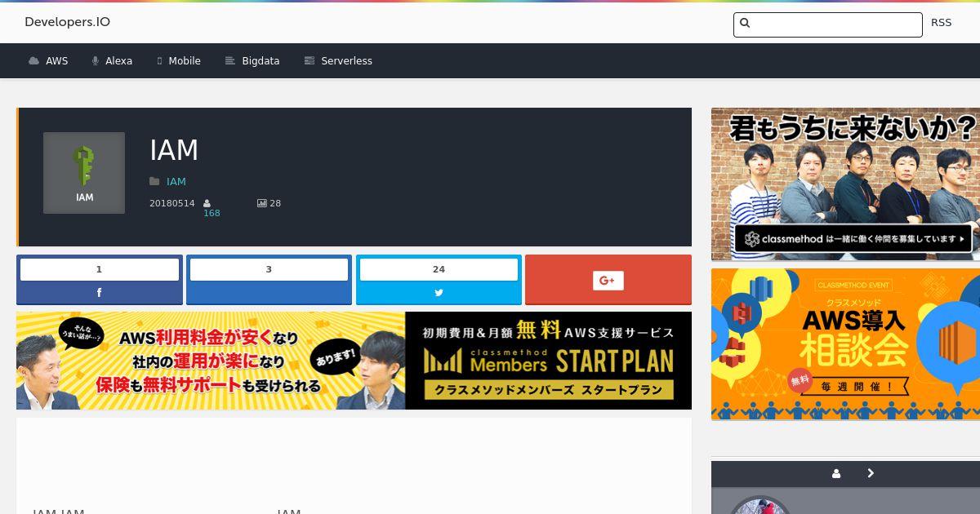The width and height of the screenshot is (980, 514).
Task: Open the IAM category link
Action: pyautogui.click(x=176, y=182)
